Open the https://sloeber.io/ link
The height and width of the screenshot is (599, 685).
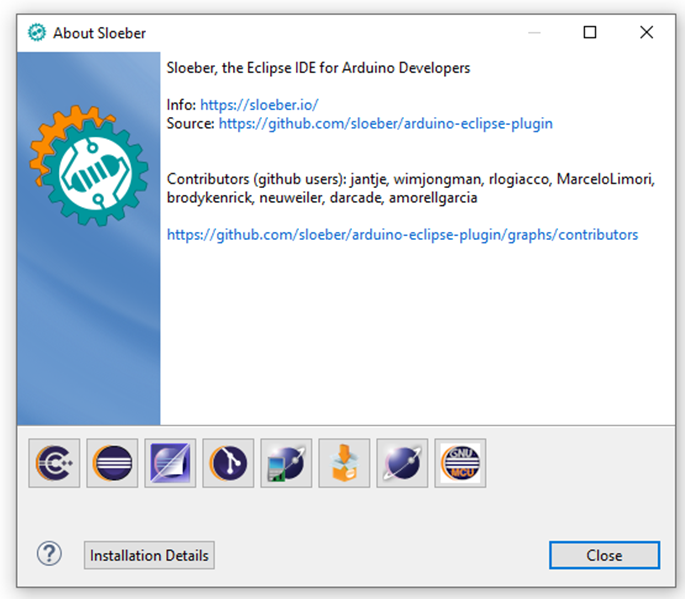pyautogui.click(x=259, y=105)
